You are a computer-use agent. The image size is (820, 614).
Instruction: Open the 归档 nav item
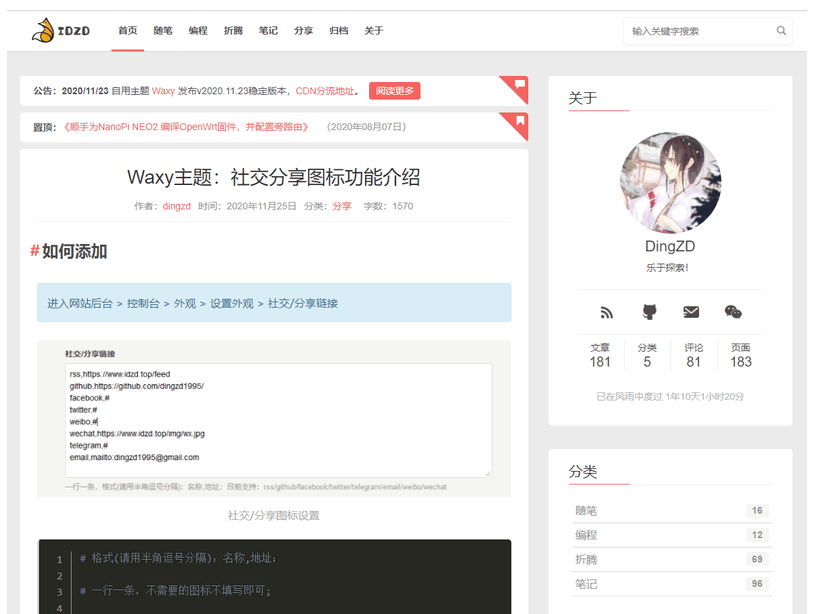338,31
